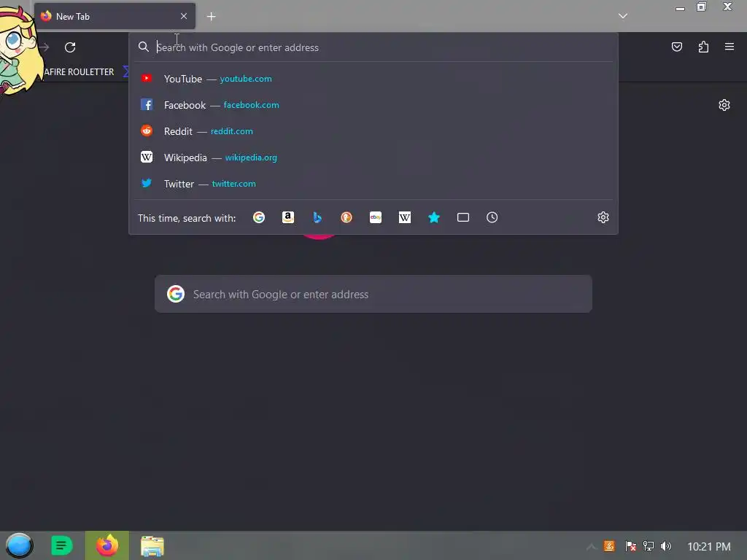Click the magnifier icon in the address bar

tap(144, 47)
